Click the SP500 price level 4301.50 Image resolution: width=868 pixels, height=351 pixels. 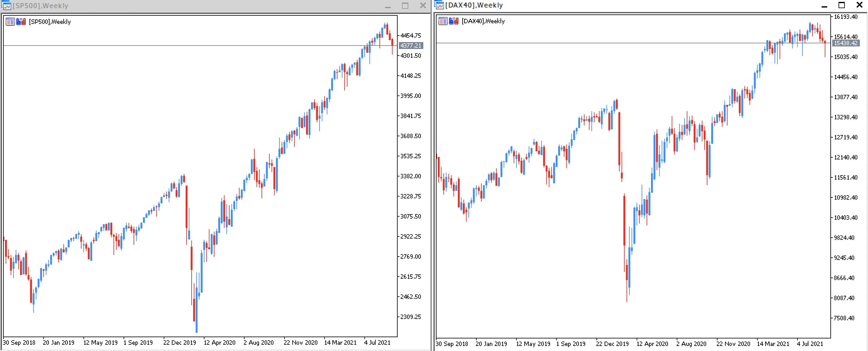tap(410, 56)
